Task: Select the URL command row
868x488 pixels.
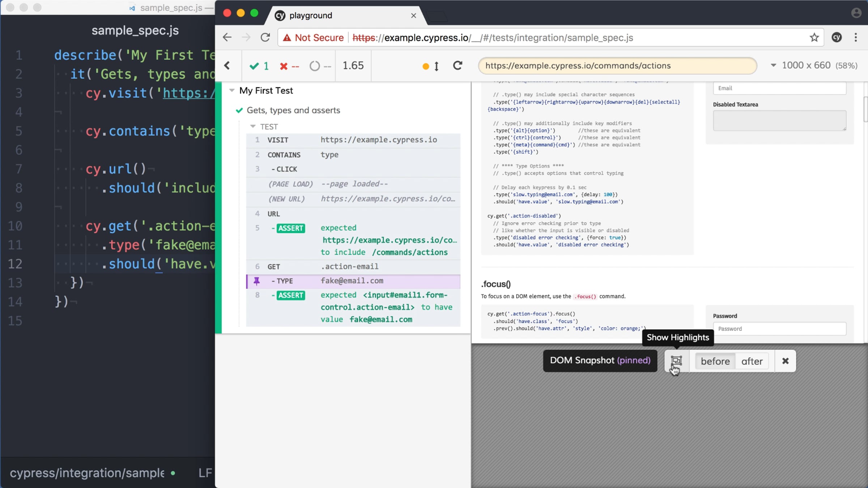Action: click(x=353, y=214)
